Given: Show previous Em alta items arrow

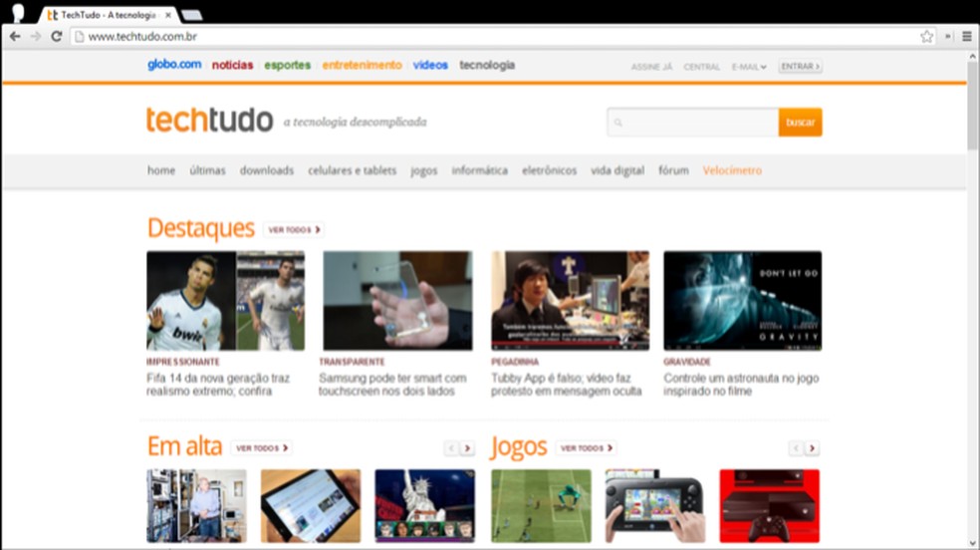Looking at the screenshot, I should [451, 448].
